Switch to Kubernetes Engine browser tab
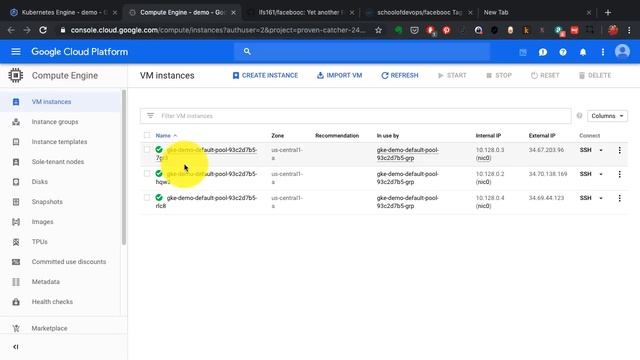Viewport: 640px width, 360px height. point(63,13)
